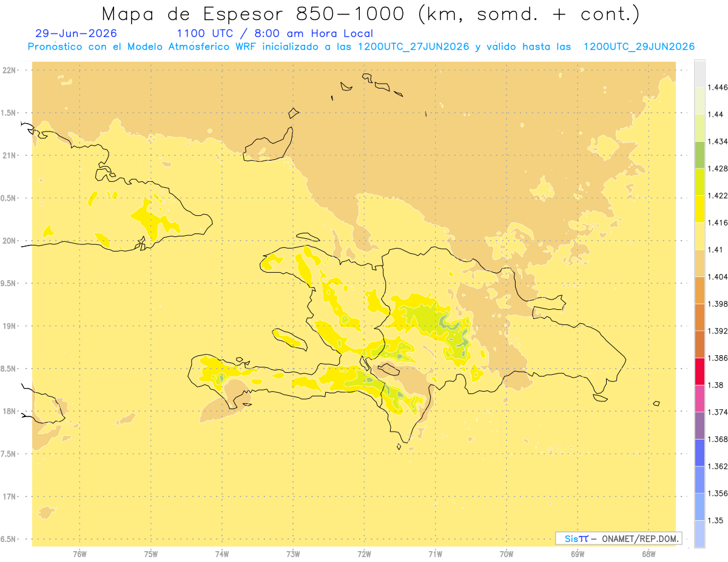Click the '1.422' legend value

718,195
